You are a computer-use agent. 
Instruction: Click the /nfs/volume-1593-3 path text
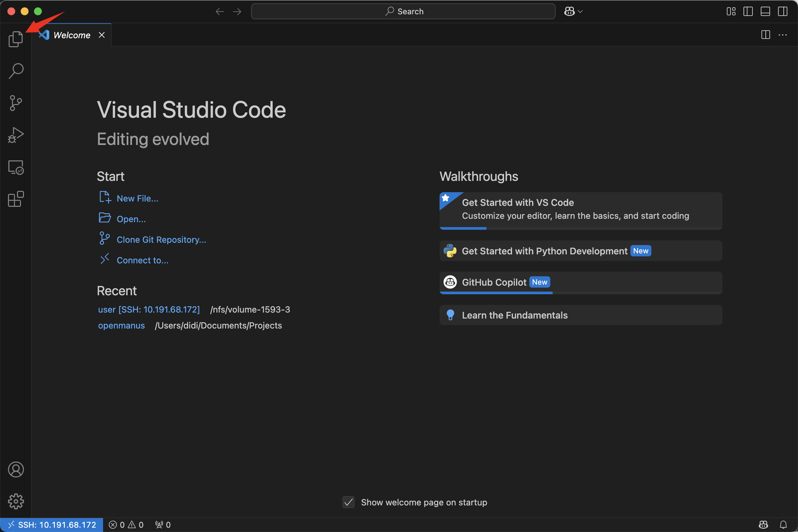click(250, 310)
